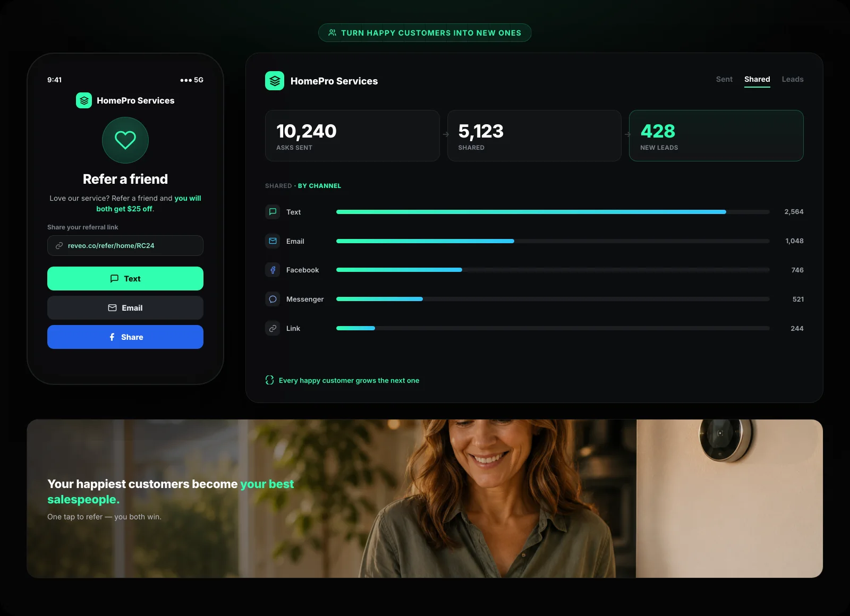Open the 10,240 Asks Sent card
This screenshot has width=850, height=616.
click(x=352, y=135)
